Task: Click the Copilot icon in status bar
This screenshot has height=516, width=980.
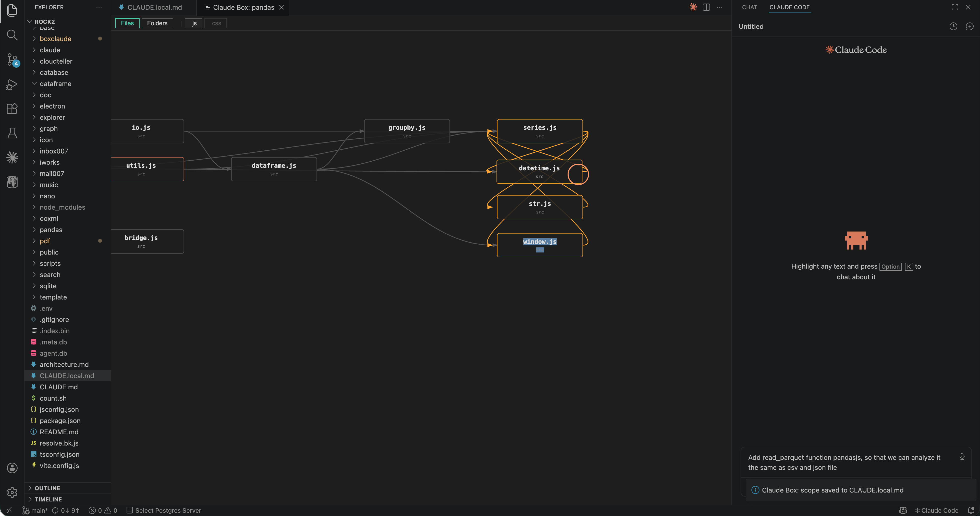Action: (x=903, y=510)
